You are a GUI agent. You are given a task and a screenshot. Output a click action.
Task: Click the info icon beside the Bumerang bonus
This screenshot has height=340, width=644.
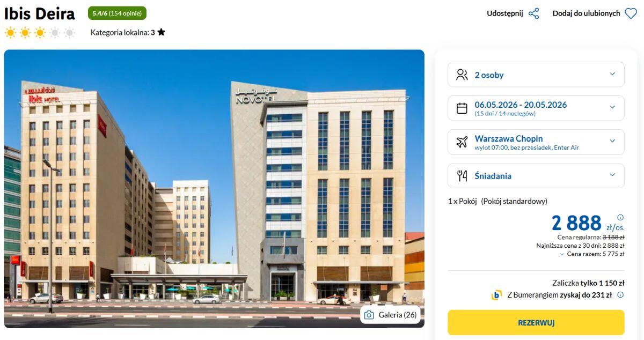[620, 294]
